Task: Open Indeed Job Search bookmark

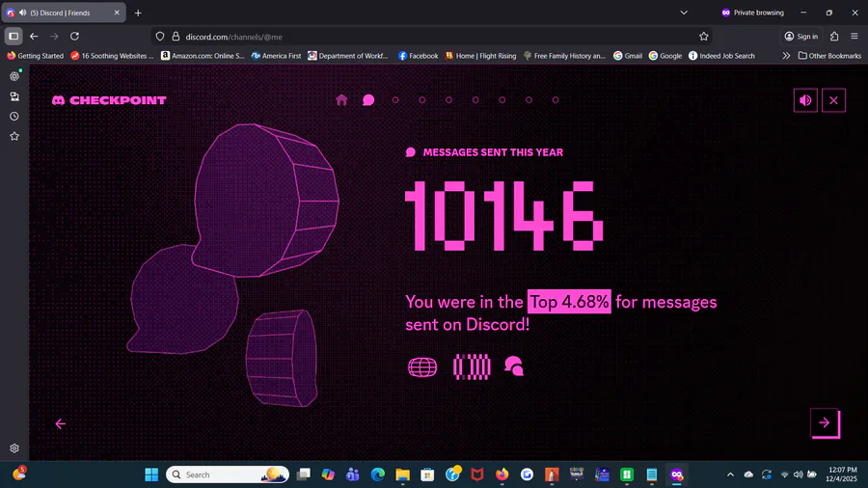Action: pyautogui.click(x=721, y=56)
